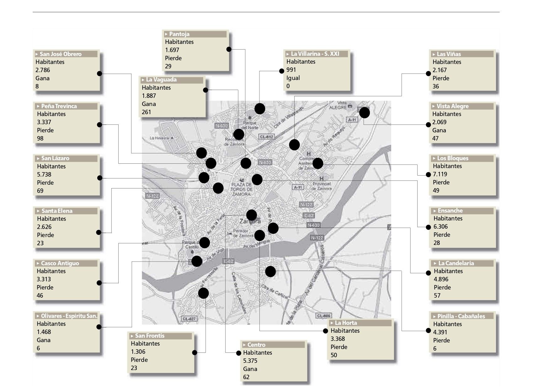This screenshot has width=533, height=392.
Task: Select the Santa Elena card title
Action: click(x=57, y=211)
